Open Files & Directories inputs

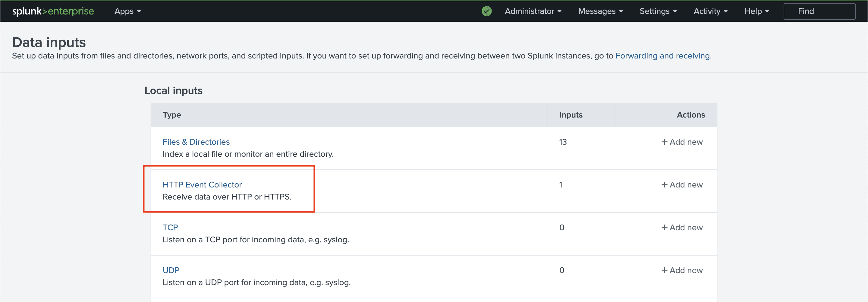[x=196, y=142]
